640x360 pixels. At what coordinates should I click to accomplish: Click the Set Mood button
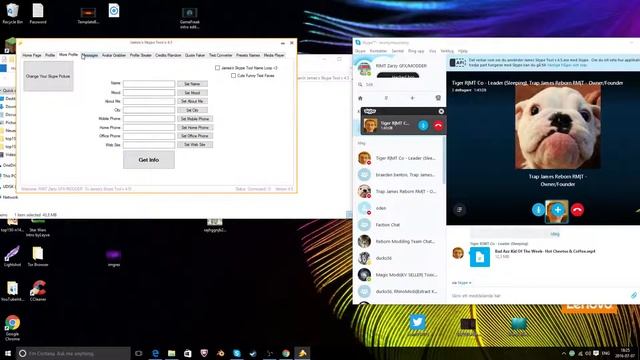(x=192, y=93)
